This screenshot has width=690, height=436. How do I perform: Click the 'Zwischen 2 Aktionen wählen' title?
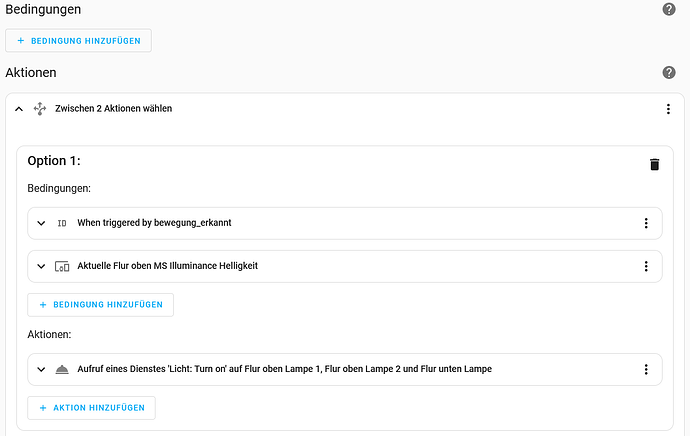click(114, 108)
